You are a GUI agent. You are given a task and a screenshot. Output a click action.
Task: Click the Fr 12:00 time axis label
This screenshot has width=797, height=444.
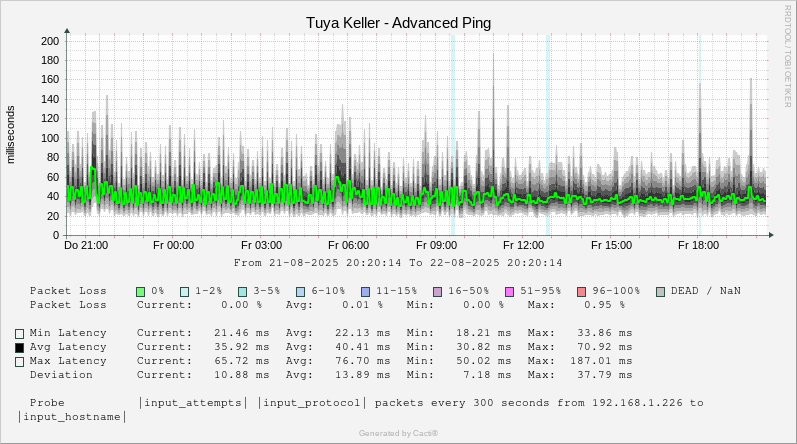pos(524,245)
